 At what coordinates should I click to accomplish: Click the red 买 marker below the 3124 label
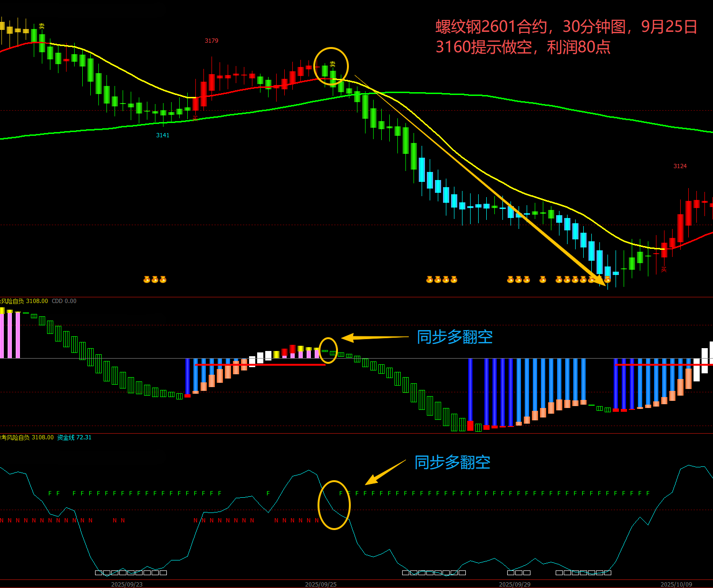point(664,269)
